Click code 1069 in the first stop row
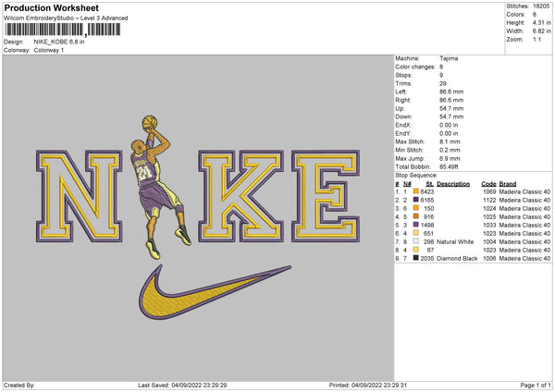The height and width of the screenshot is (392, 555). point(489,191)
